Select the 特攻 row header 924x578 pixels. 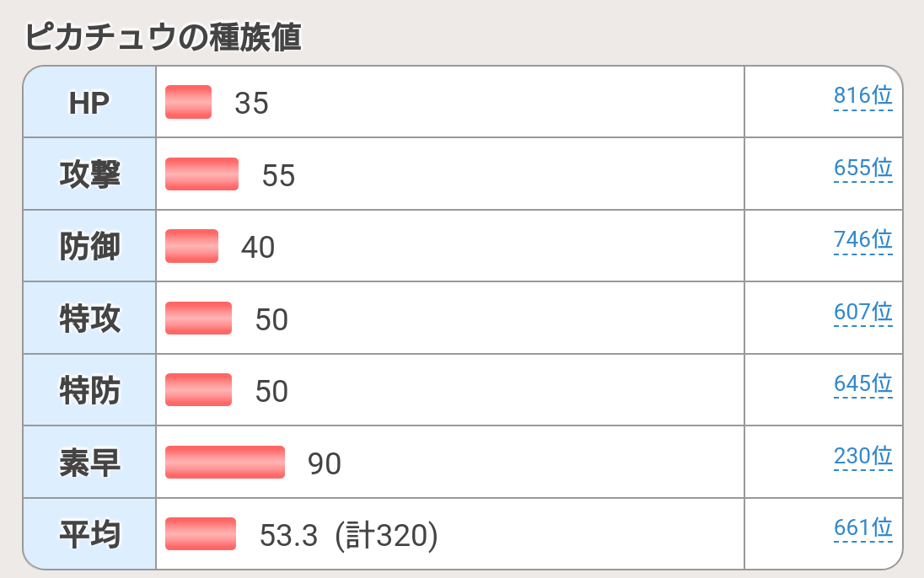89,318
